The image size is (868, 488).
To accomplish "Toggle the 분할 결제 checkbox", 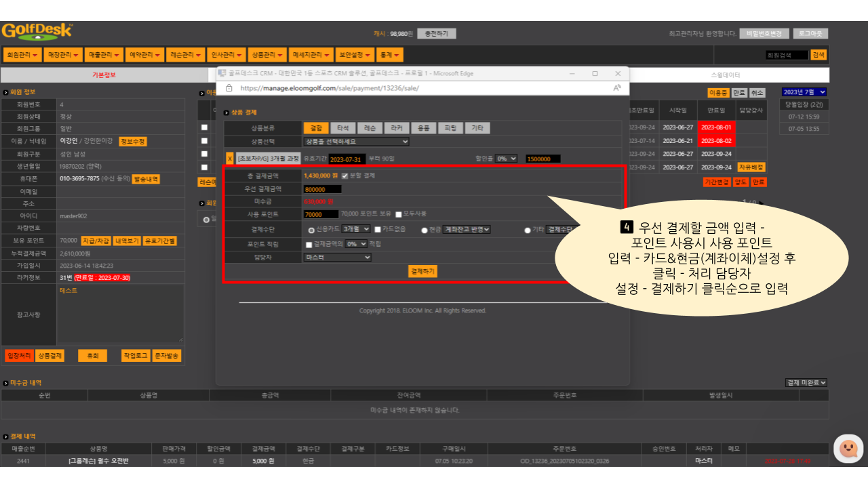I will 344,176.
